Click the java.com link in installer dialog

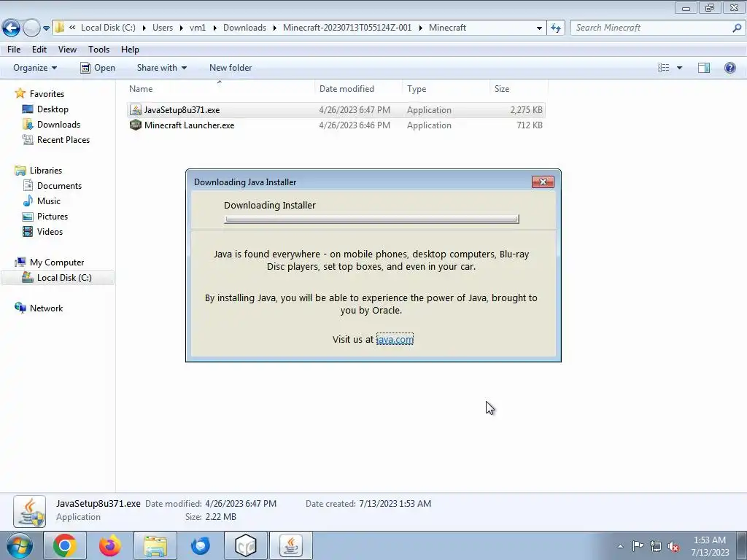point(395,339)
